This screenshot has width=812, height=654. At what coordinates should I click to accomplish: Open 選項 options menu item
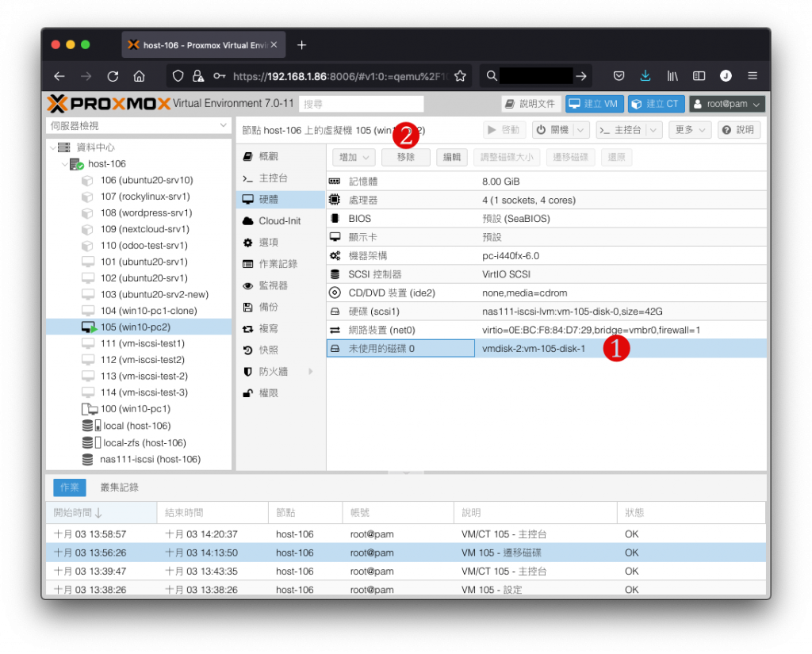[x=280, y=243]
